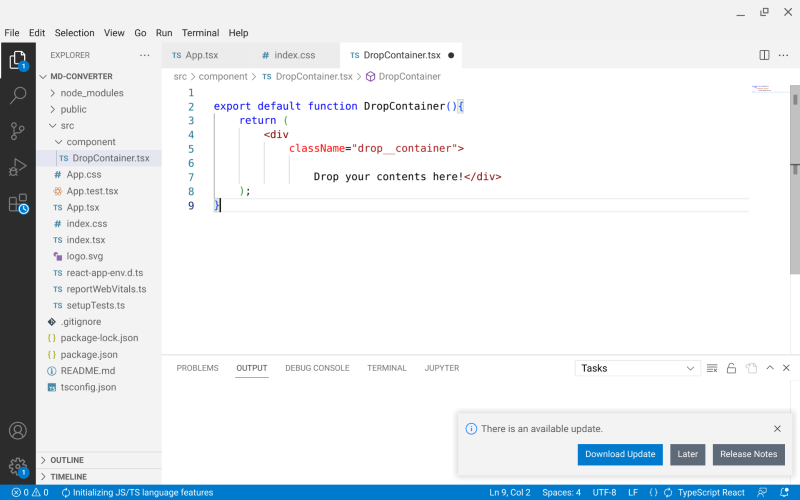
Task: Click the Later button
Action: point(687,454)
